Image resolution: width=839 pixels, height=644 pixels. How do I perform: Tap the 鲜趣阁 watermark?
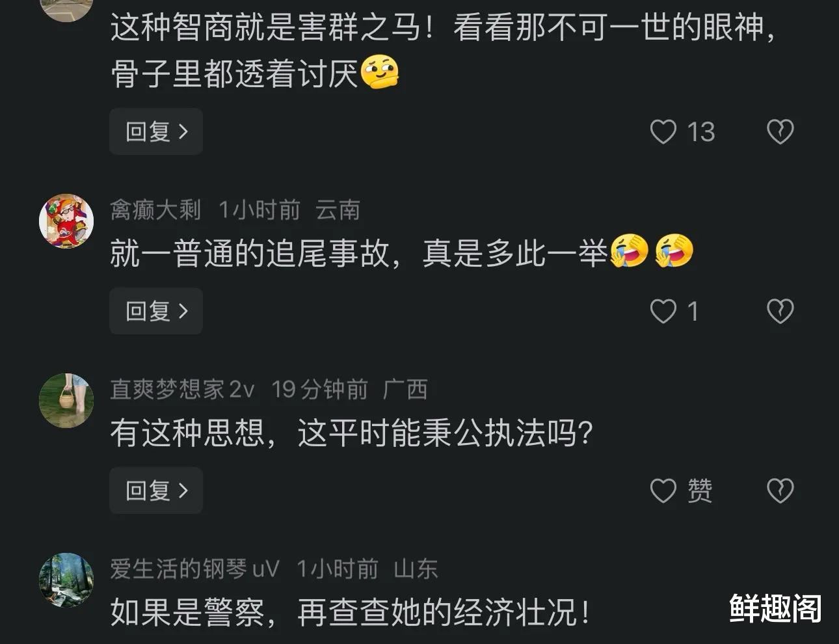tap(775, 609)
